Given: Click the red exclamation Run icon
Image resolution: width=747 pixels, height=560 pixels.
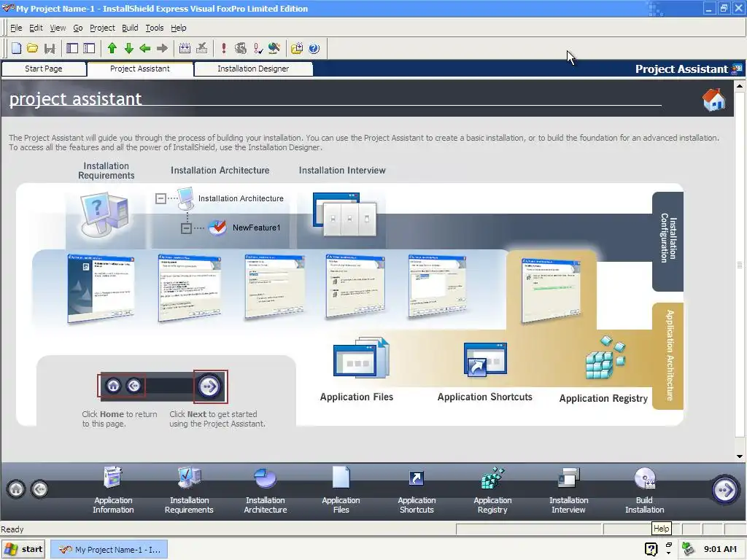Looking at the screenshot, I should point(223,48).
